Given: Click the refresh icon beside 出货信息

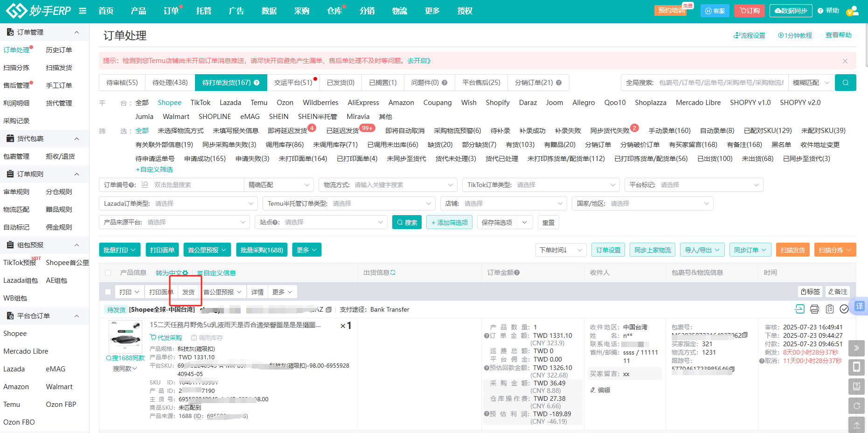Looking at the screenshot, I should pyautogui.click(x=393, y=272).
